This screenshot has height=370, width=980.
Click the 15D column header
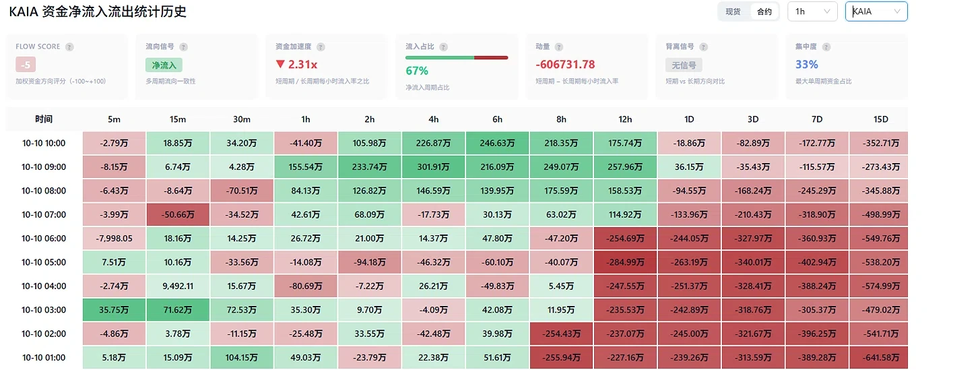[x=880, y=119]
